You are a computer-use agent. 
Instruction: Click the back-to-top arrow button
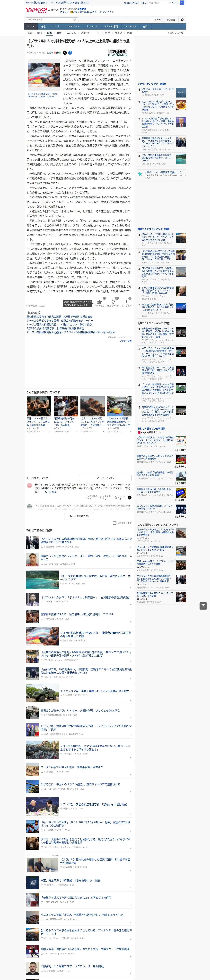(203, 606)
